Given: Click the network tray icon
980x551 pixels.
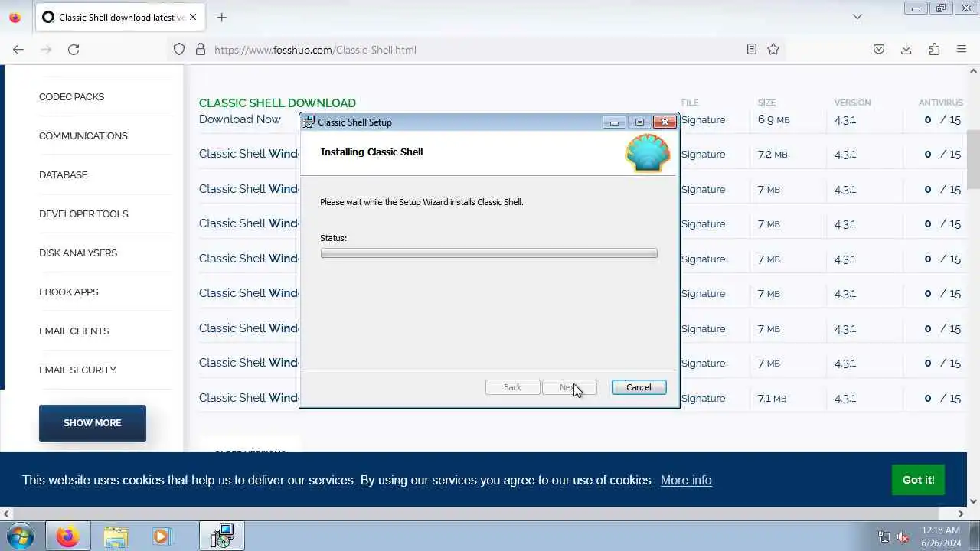Looking at the screenshot, I should [884, 537].
